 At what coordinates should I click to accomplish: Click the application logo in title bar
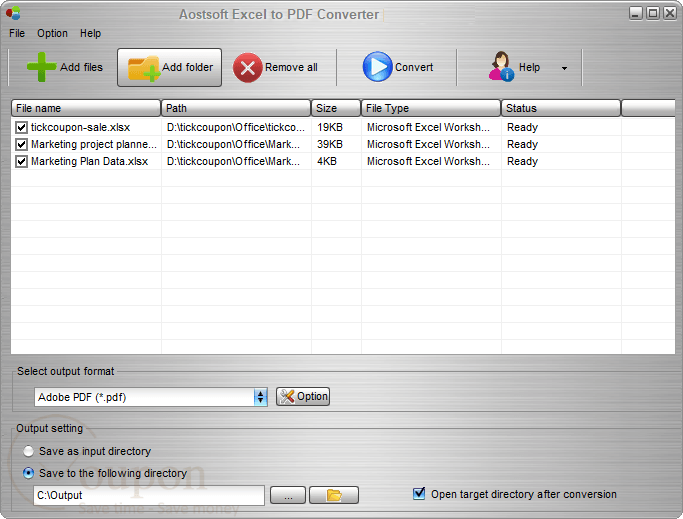point(13,13)
